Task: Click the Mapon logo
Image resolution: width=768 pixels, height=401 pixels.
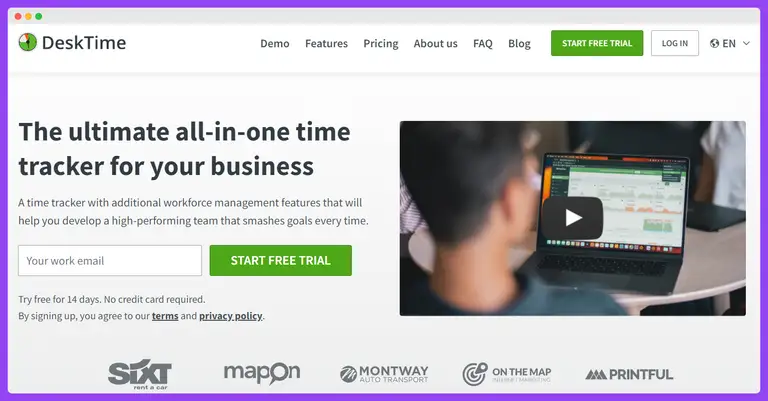Action: 262,374
